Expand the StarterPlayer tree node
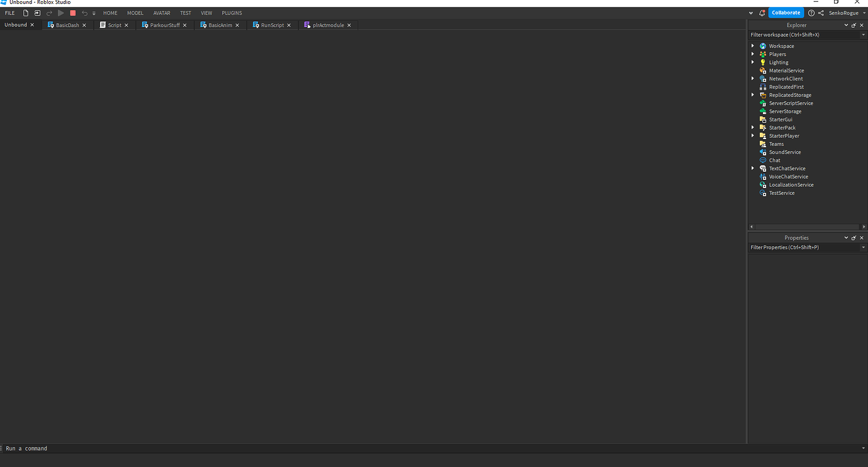868x467 pixels. point(753,136)
